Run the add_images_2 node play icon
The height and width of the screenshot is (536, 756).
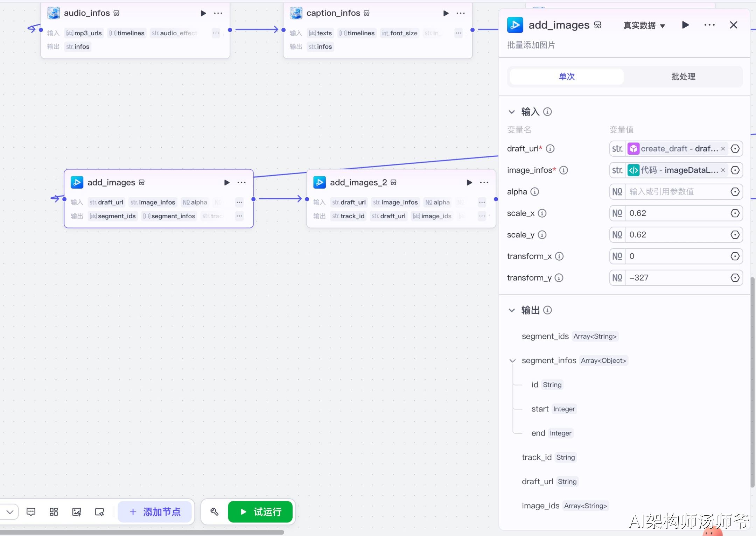(x=469, y=182)
